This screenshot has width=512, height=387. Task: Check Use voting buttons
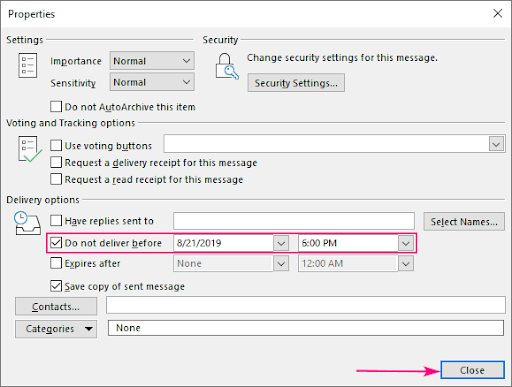56,145
